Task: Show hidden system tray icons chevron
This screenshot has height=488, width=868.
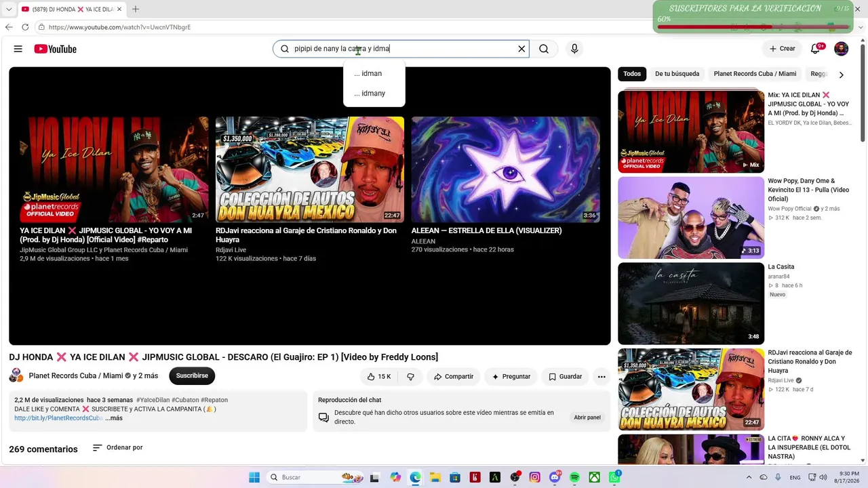Action: 749,477
